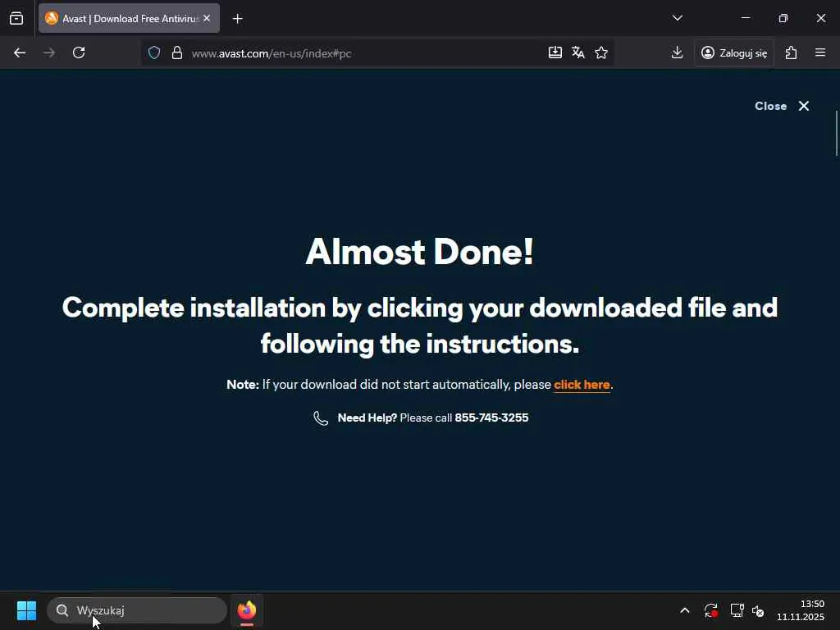Open the tracking protection shield icon
This screenshot has width=840, height=630.
tap(154, 52)
